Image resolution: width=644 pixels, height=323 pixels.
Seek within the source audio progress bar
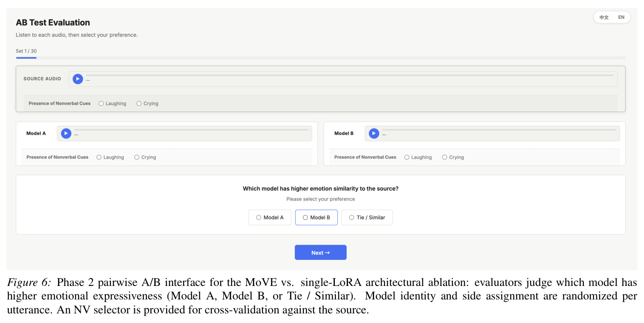[350, 75]
